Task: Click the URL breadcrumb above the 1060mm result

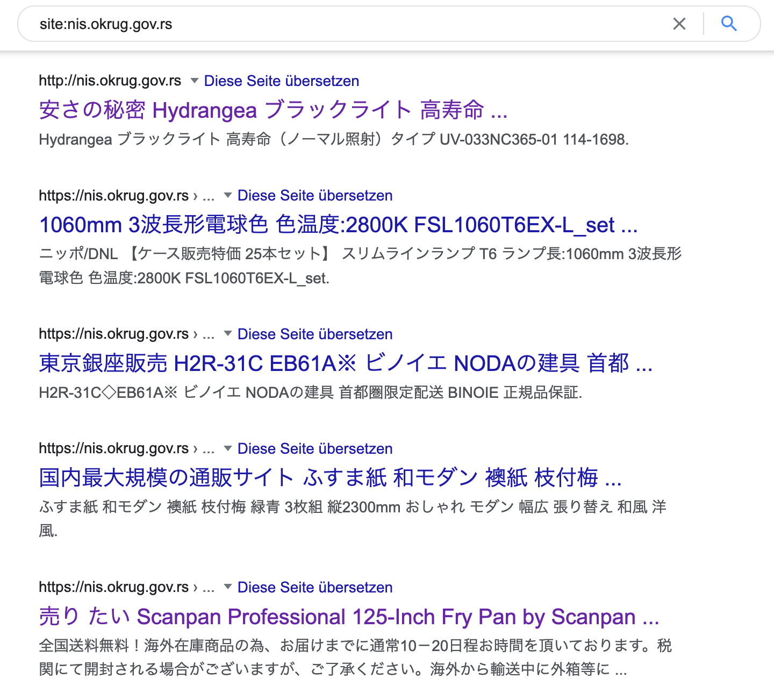Action: [x=127, y=196]
